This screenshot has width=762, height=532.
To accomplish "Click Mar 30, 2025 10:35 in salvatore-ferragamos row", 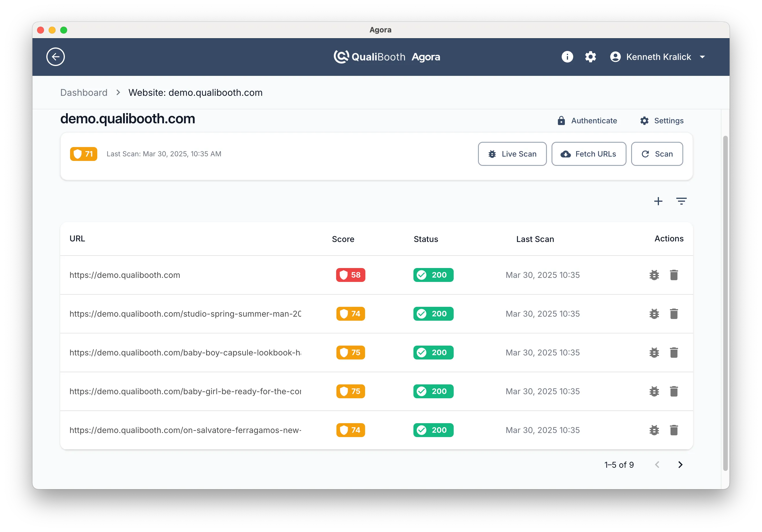I will click(542, 430).
